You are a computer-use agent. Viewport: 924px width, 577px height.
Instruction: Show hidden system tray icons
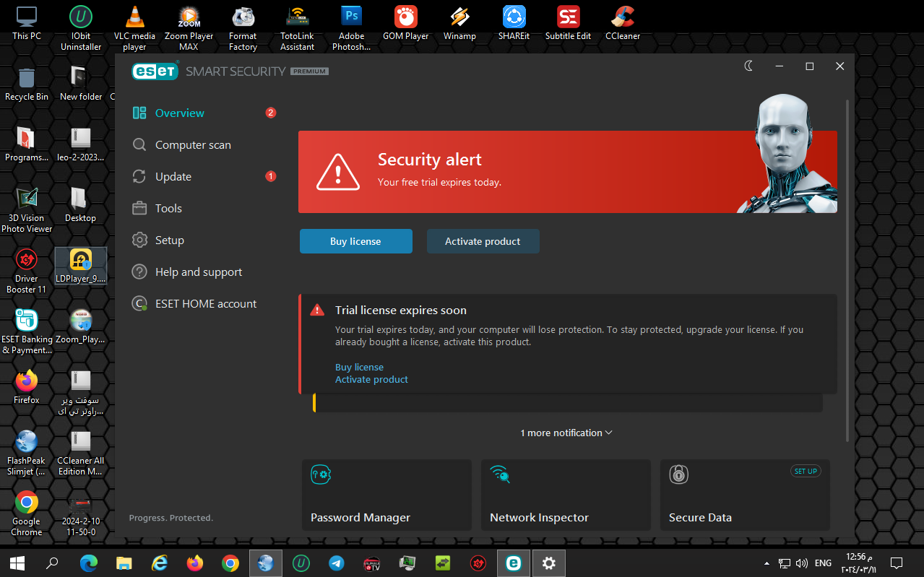[767, 563]
